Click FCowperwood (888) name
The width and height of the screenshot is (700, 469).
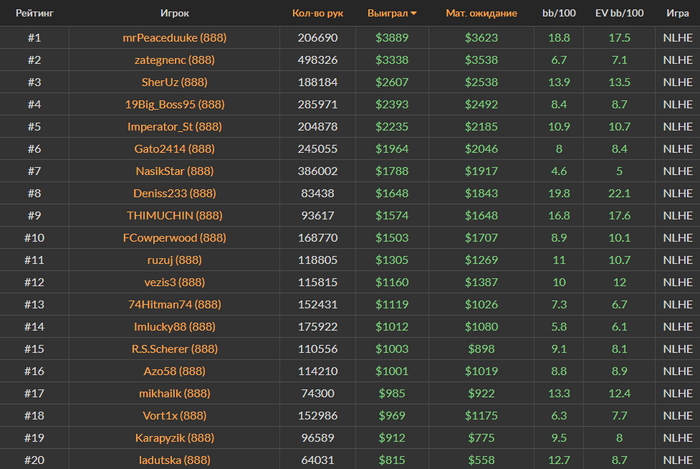coord(175,238)
